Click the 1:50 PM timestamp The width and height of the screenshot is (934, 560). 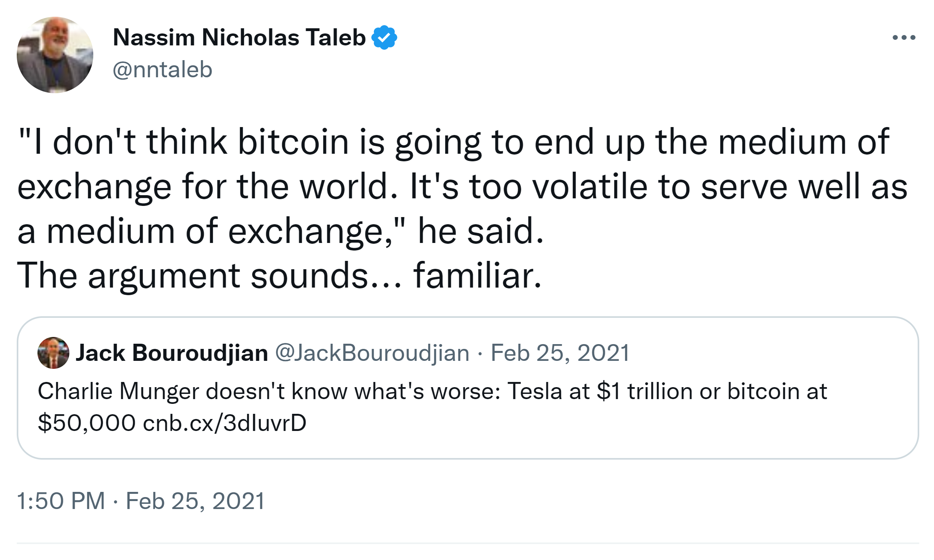(x=61, y=501)
